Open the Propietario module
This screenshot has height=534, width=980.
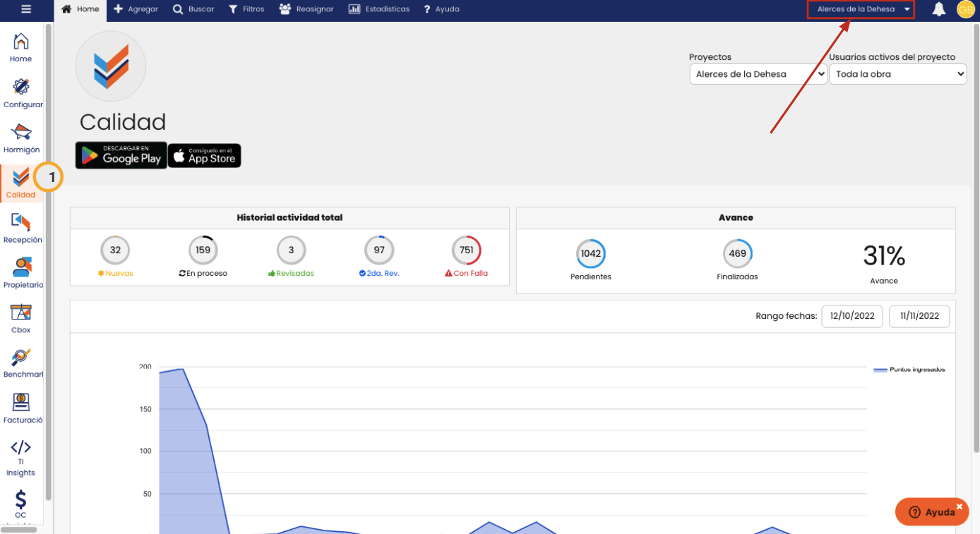23,274
